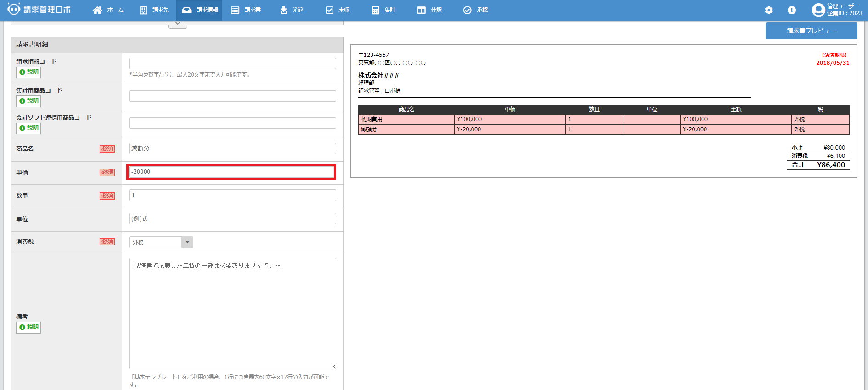The width and height of the screenshot is (868, 390).
Task: Open the ホーム menu
Action: coord(108,10)
